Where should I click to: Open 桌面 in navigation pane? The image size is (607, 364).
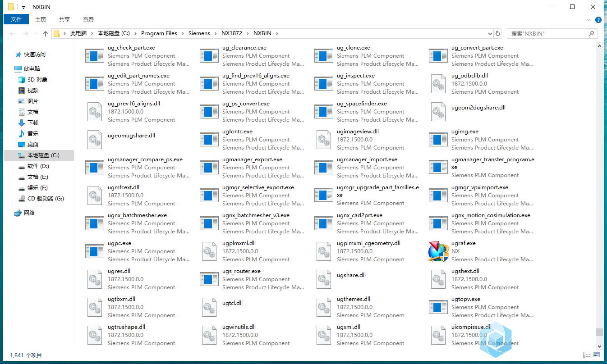pyautogui.click(x=33, y=144)
